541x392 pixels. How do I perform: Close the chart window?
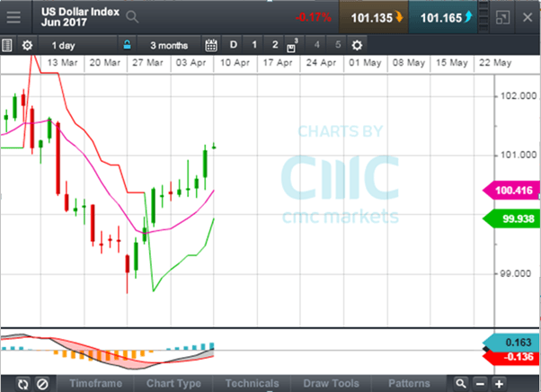point(528,17)
